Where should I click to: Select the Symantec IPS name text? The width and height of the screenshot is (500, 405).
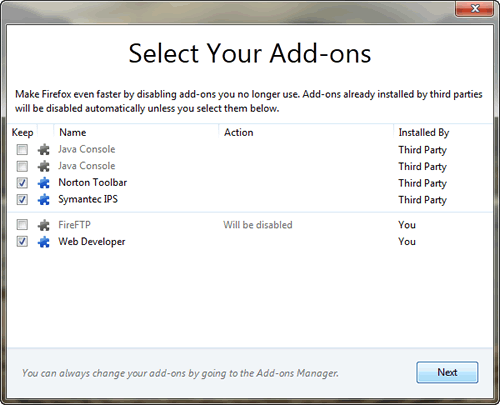click(88, 200)
